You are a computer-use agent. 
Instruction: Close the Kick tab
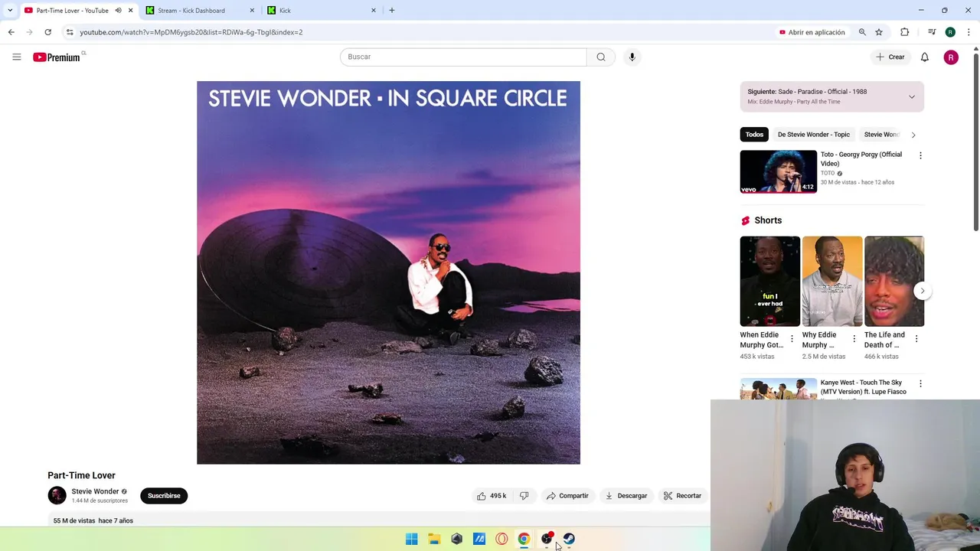(x=374, y=11)
